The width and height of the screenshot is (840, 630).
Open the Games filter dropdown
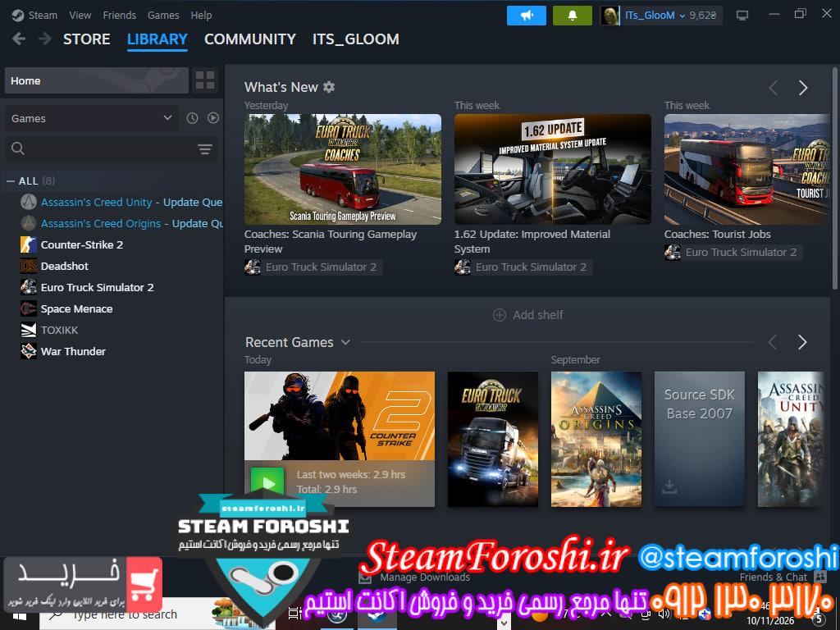[92, 118]
